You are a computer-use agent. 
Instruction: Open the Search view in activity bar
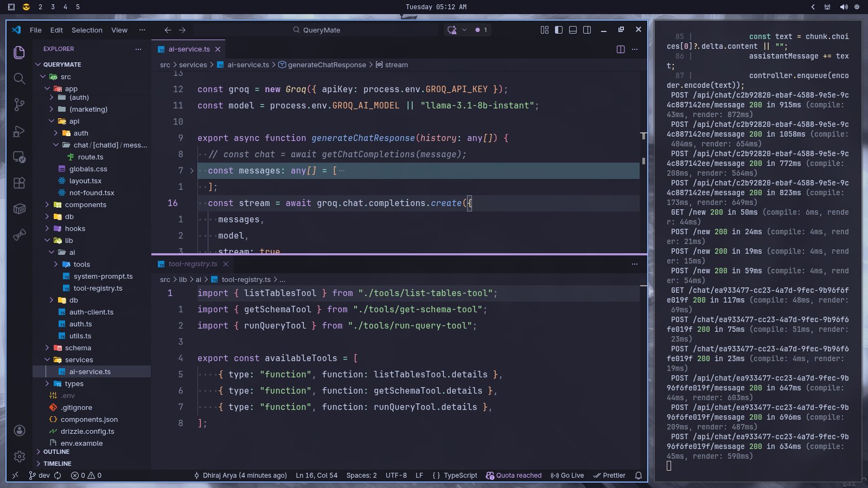tap(19, 79)
